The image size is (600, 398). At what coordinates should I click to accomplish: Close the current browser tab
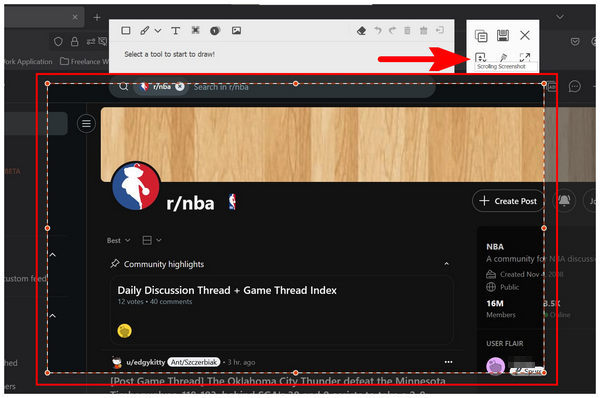[x=75, y=17]
